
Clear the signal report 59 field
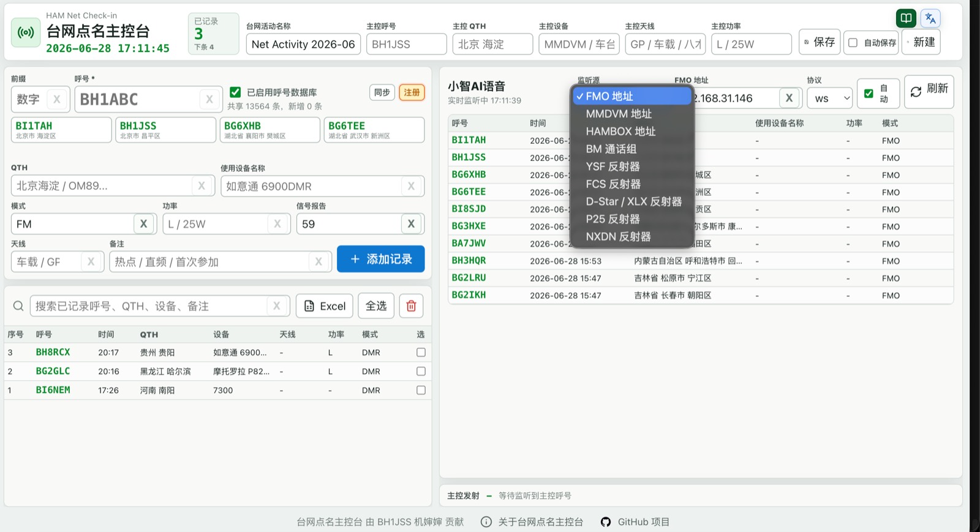tap(411, 224)
